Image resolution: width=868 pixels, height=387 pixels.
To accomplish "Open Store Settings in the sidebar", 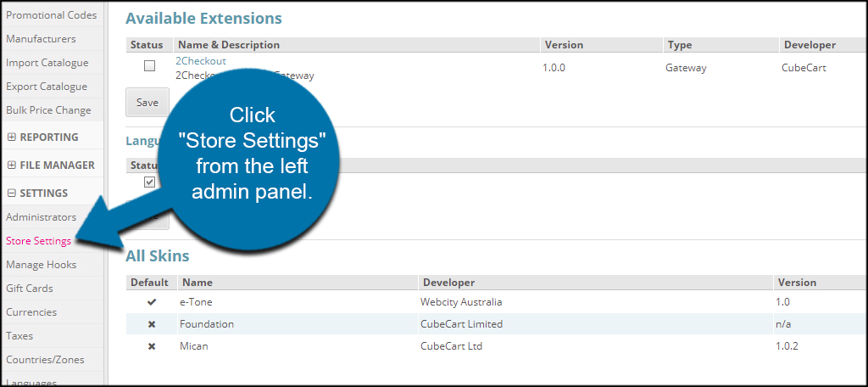I will coord(38,241).
